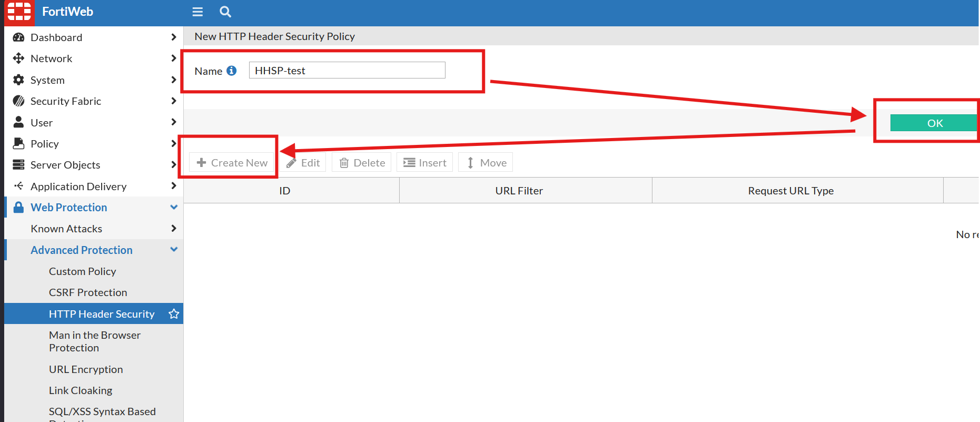Expand the Known Attacks chevron

pos(174,228)
